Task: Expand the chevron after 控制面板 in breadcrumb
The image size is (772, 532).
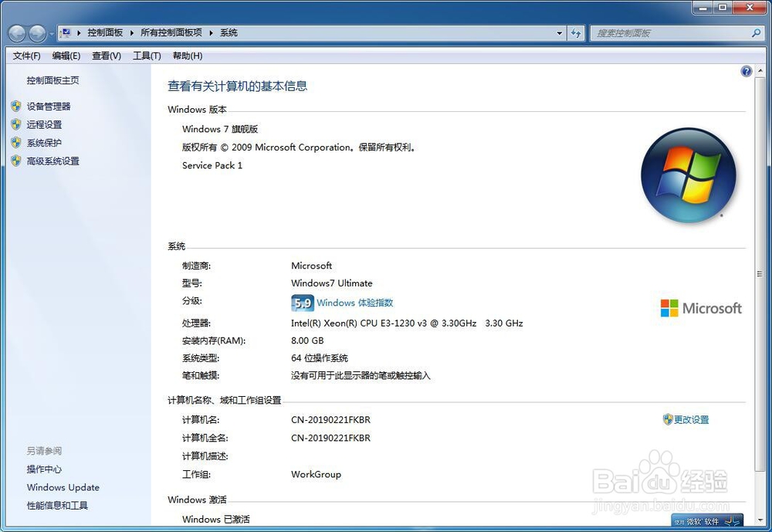Action: (x=132, y=33)
